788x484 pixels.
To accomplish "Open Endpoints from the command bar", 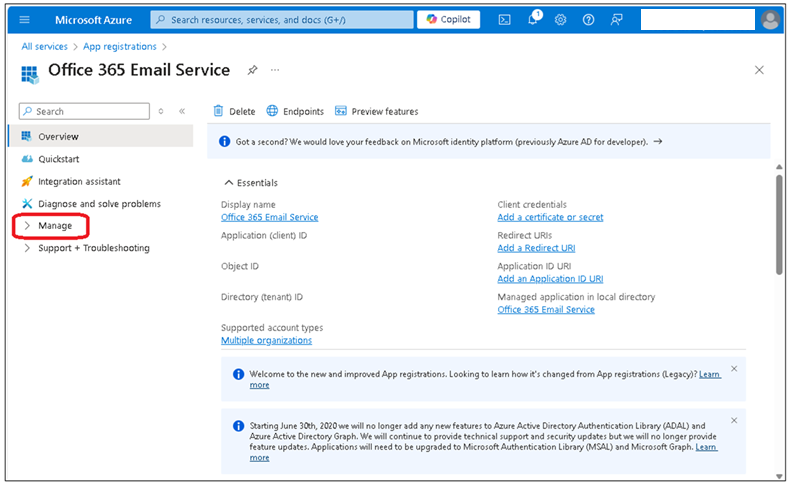I will [295, 111].
